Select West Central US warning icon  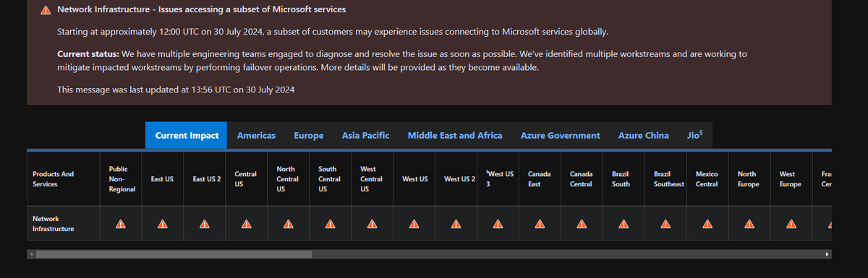[372, 224]
